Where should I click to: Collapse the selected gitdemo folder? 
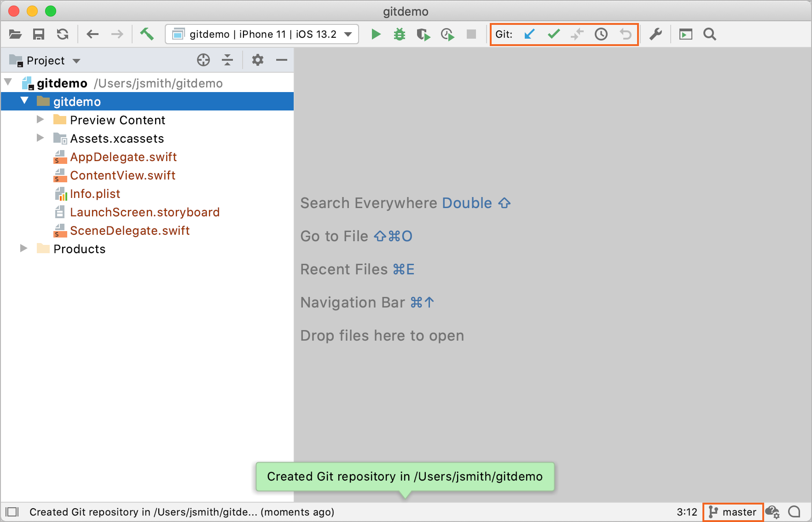coord(24,100)
